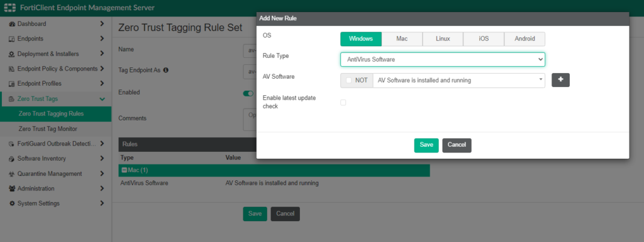Open the AV Software condition dropdown

pyautogui.click(x=458, y=80)
